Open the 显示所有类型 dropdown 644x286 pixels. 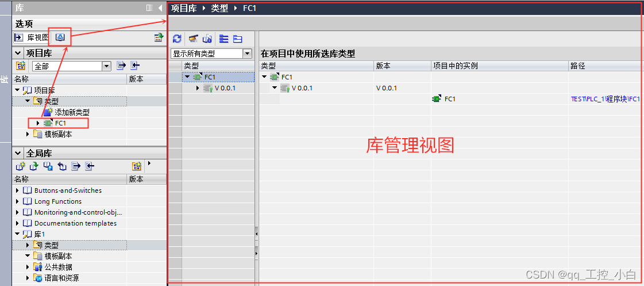click(247, 54)
